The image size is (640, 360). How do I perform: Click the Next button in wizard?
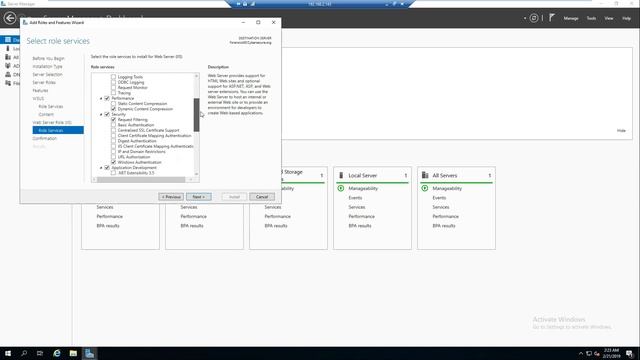(199, 197)
